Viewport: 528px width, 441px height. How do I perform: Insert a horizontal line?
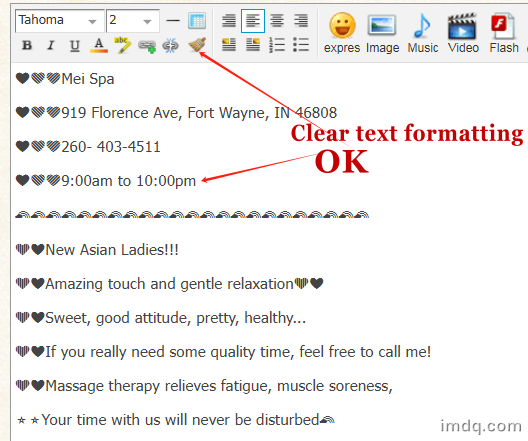[x=173, y=21]
